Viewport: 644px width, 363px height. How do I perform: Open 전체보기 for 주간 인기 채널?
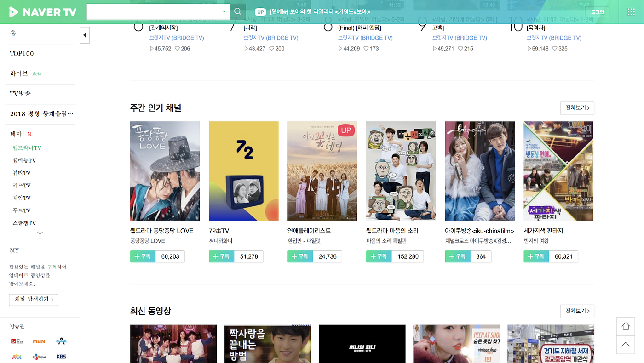click(577, 108)
